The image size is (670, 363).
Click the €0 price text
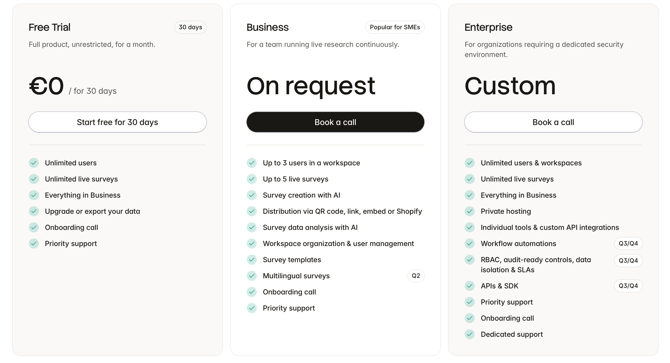click(x=46, y=86)
